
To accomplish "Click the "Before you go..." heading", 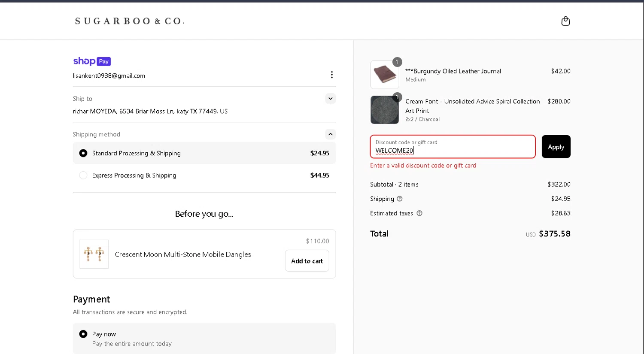I will tap(204, 214).
